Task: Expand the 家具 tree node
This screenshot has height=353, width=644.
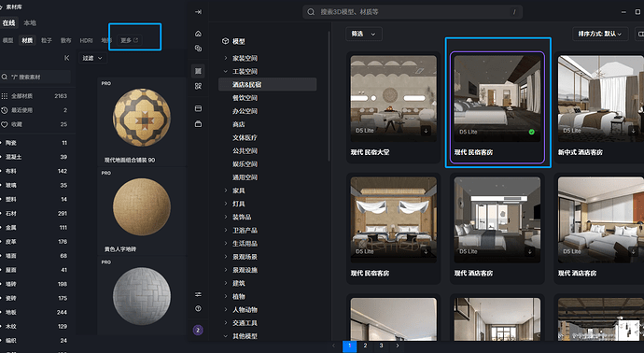Action: pos(226,191)
